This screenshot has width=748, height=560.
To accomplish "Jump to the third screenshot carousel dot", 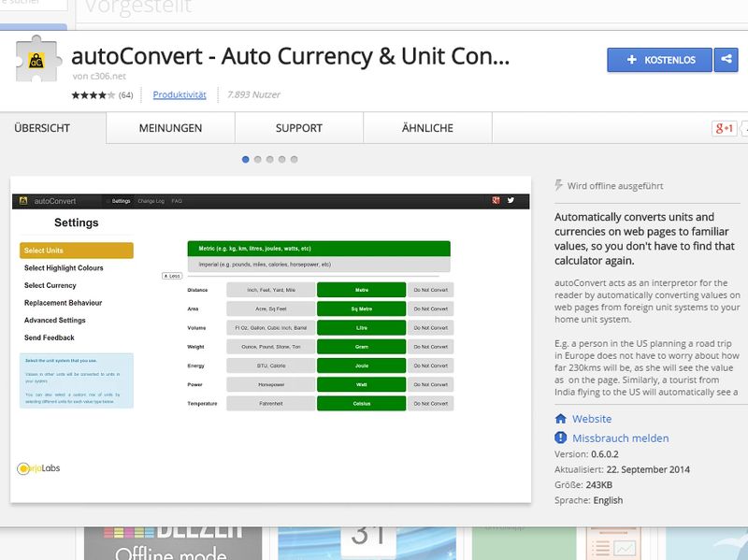I will point(270,159).
